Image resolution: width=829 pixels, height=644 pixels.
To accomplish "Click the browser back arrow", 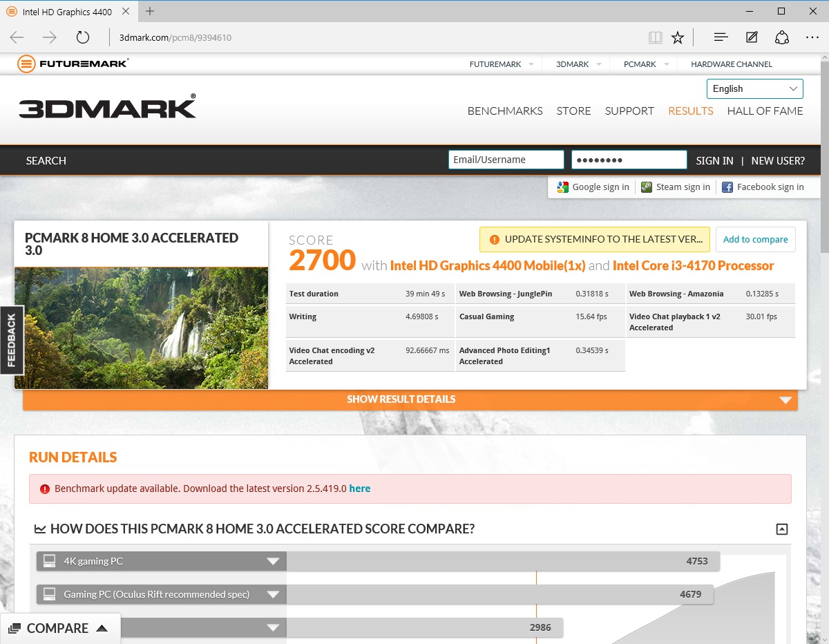I will coord(17,37).
